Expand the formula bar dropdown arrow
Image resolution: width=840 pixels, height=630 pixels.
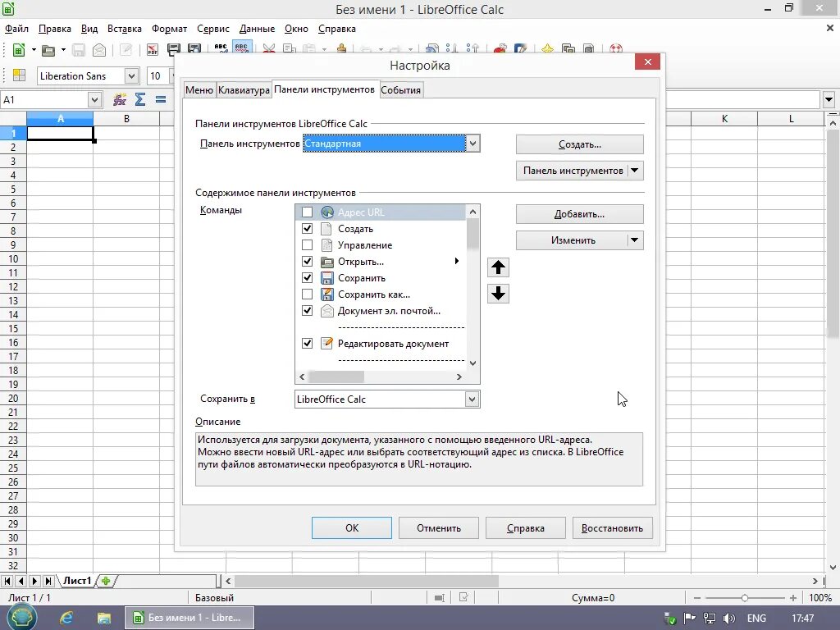tap(829, 99)
